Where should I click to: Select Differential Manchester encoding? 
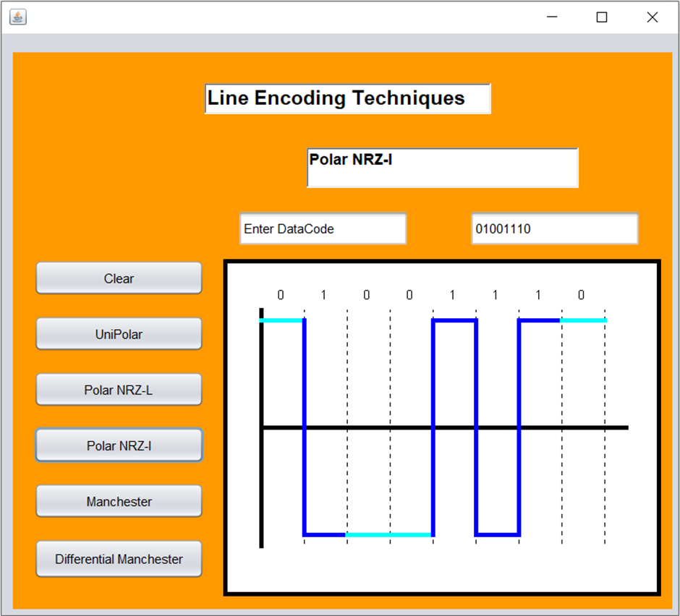[118, 558]
